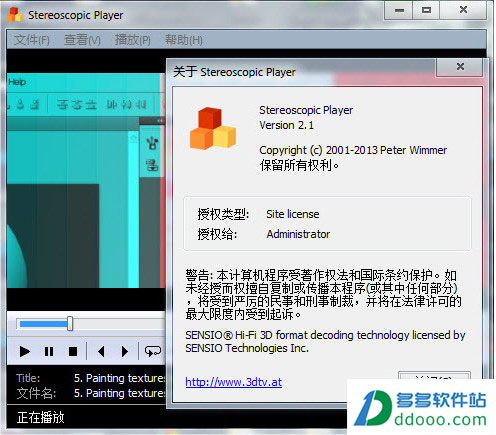Step to the next frame arrow
The height and width of the screenshot is (435, 496).
(125, 351)
